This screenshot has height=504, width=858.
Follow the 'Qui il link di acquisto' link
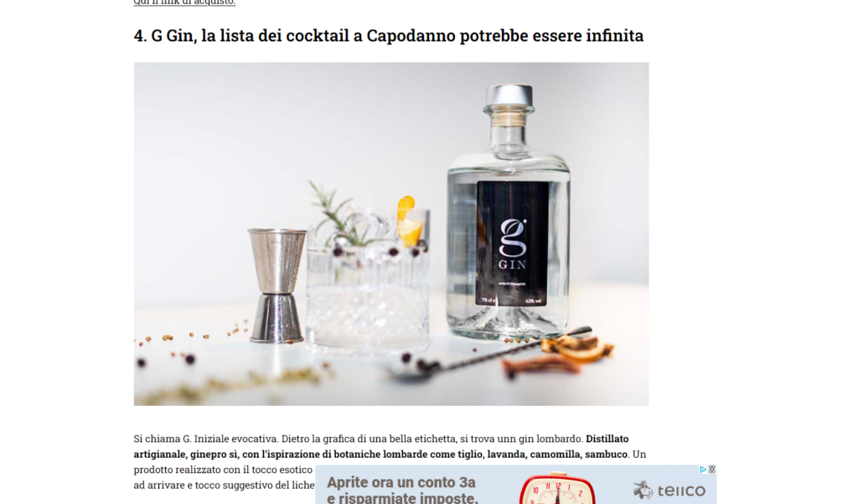184,3
